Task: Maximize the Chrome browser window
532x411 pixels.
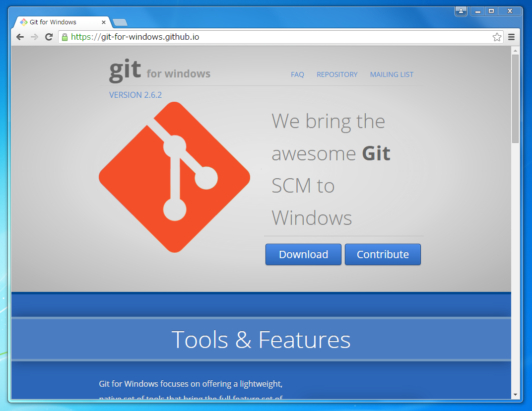Action: (491, 11)
